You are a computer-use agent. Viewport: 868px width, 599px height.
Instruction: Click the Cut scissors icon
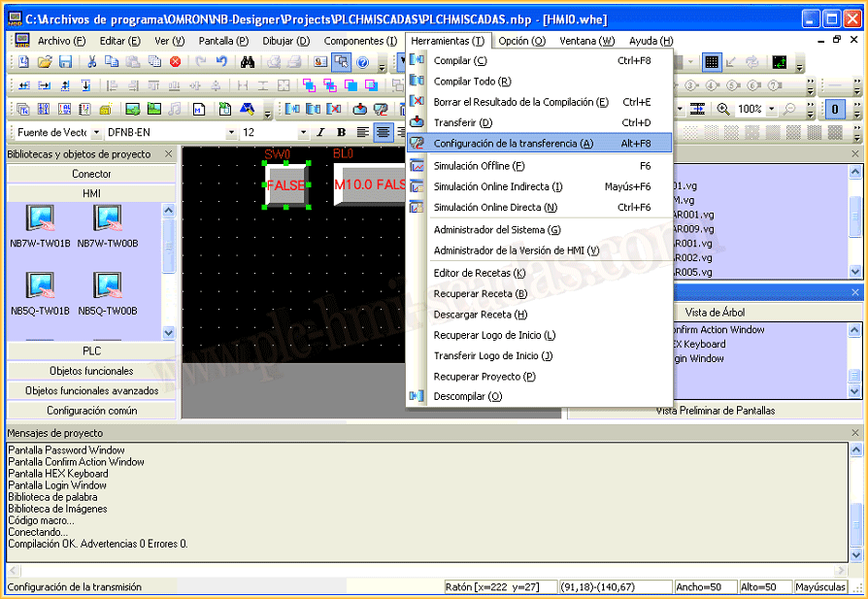91,61
